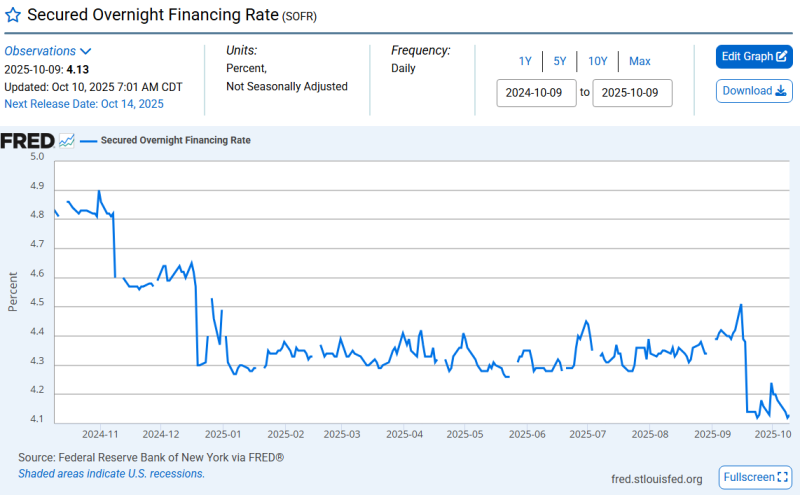Download the SOFR data
Viewport: 800px width, 495px height.
pyautogui.click(x=754, y=91)
